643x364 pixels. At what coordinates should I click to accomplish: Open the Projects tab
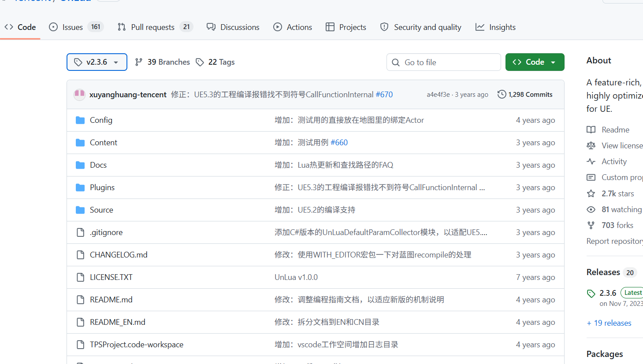346,27
